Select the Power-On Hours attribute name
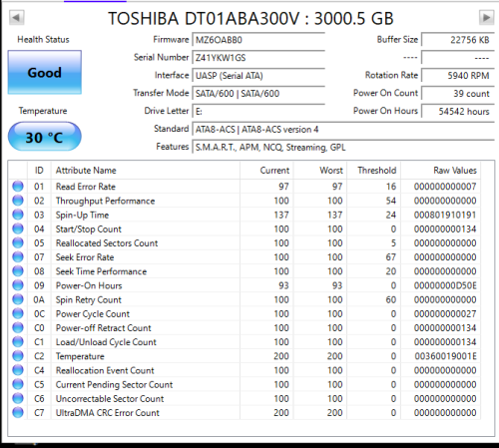 tap(89, 285)
